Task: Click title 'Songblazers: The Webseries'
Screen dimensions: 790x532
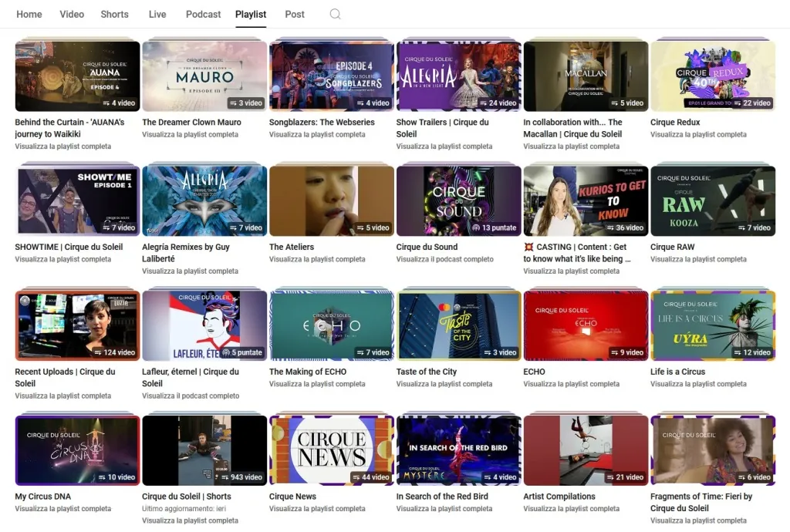Action: 322,123
